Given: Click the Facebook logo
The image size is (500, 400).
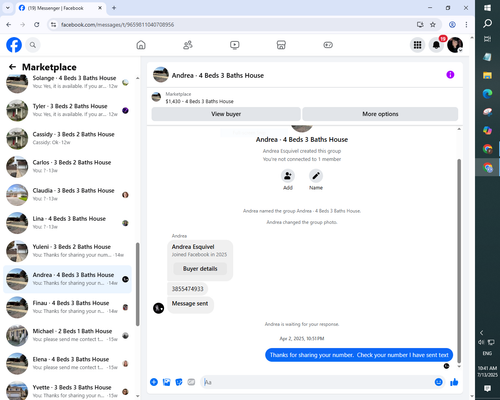Looking at the screenshot, I should click(14, 45).
